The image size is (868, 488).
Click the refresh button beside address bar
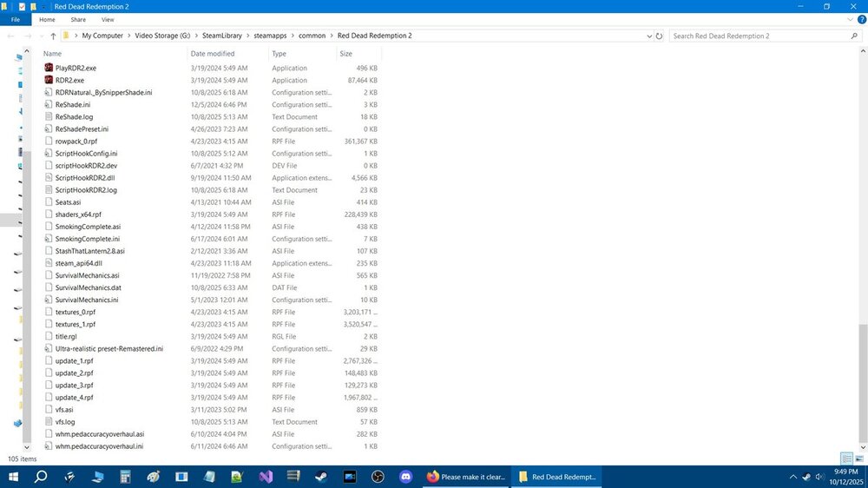tap(660, 36)
